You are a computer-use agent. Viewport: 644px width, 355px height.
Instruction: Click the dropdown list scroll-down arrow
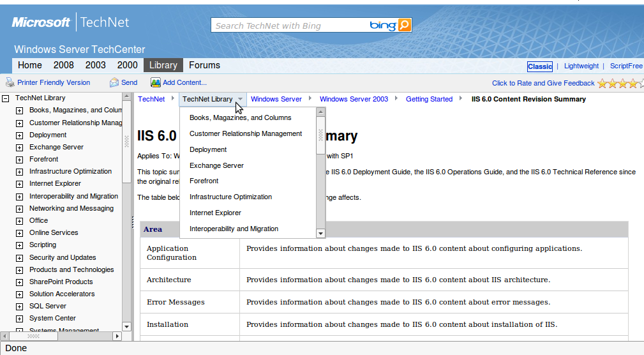tap(321, 234)
